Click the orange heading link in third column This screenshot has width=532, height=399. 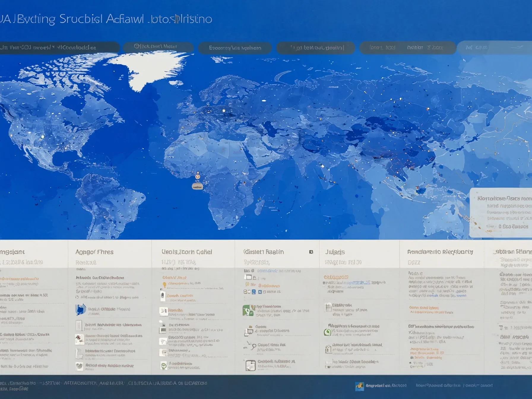174,278
